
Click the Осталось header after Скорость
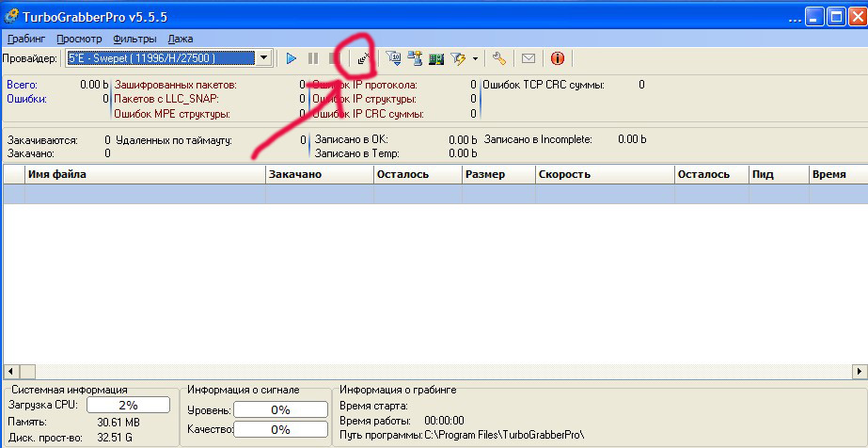pyautogui.click(x=711, y=174)
